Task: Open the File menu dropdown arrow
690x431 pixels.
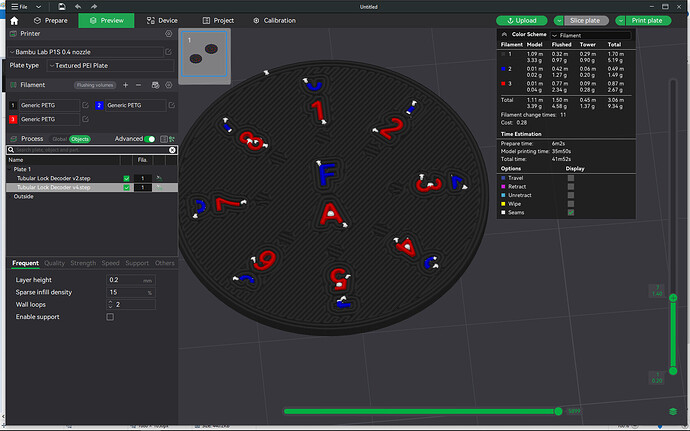Action: tap(39, 7)
